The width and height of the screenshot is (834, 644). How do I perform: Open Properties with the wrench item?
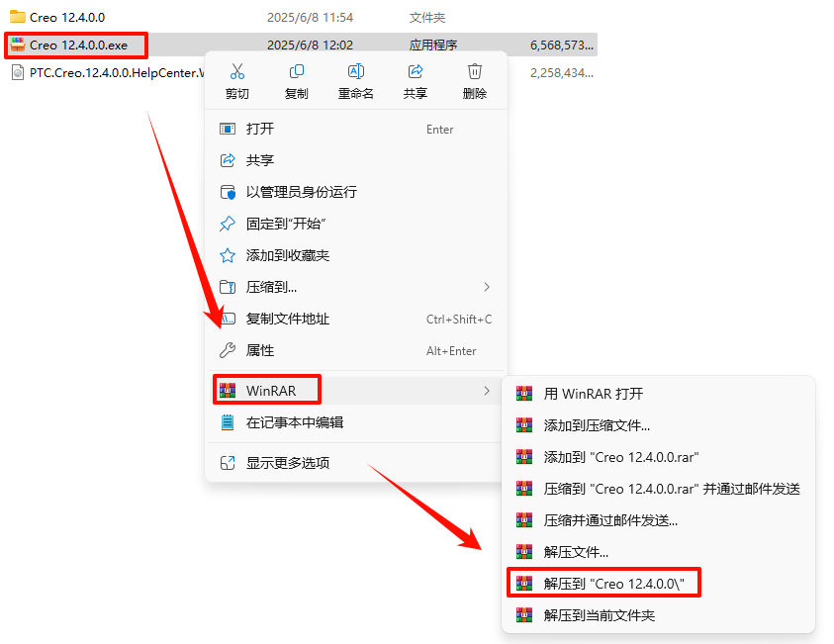(x=356, y=350)
